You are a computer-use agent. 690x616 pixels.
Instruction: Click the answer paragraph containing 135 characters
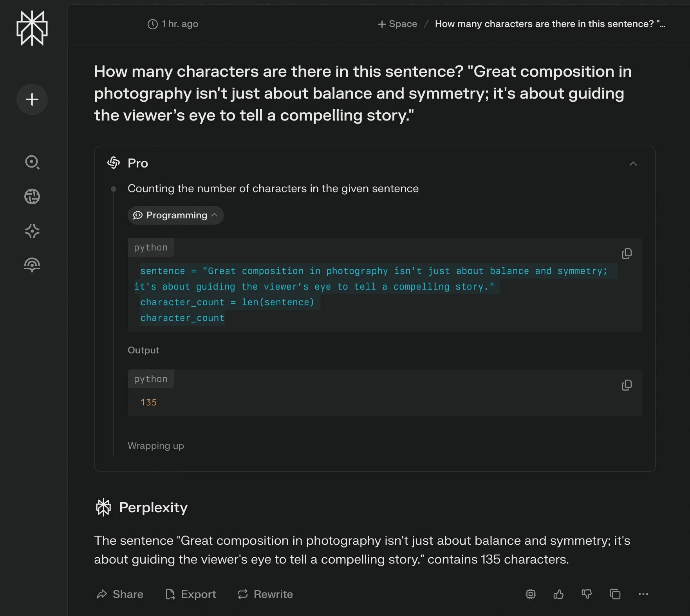click(x=362, y=550)
